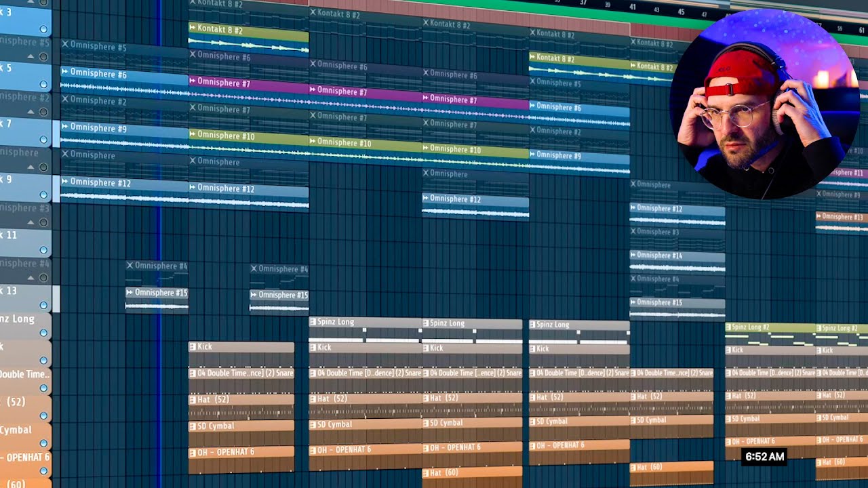Select the rightmost blue Omnisphere #6 clip title

[558, 108]
